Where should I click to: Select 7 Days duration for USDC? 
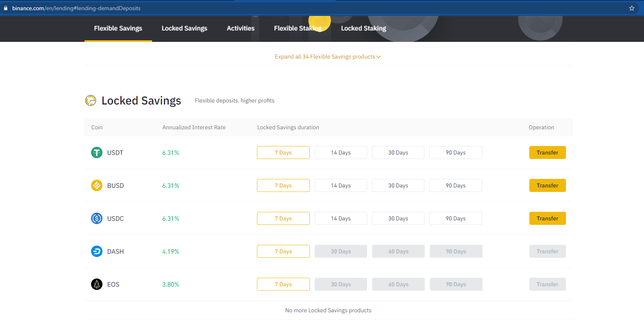tap(283, 218)
